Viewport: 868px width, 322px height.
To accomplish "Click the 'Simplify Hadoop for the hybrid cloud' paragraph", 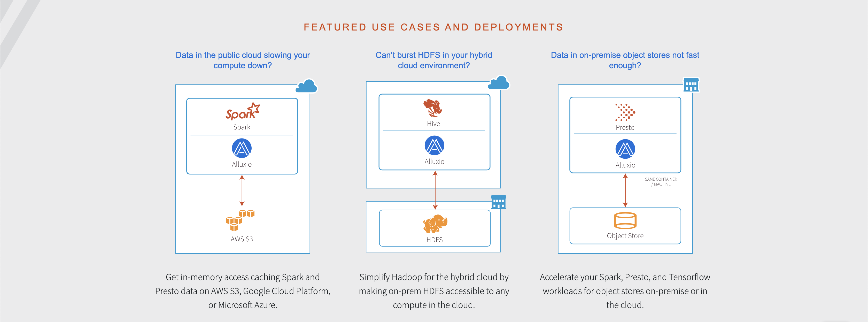I will [x=434, y=291].
